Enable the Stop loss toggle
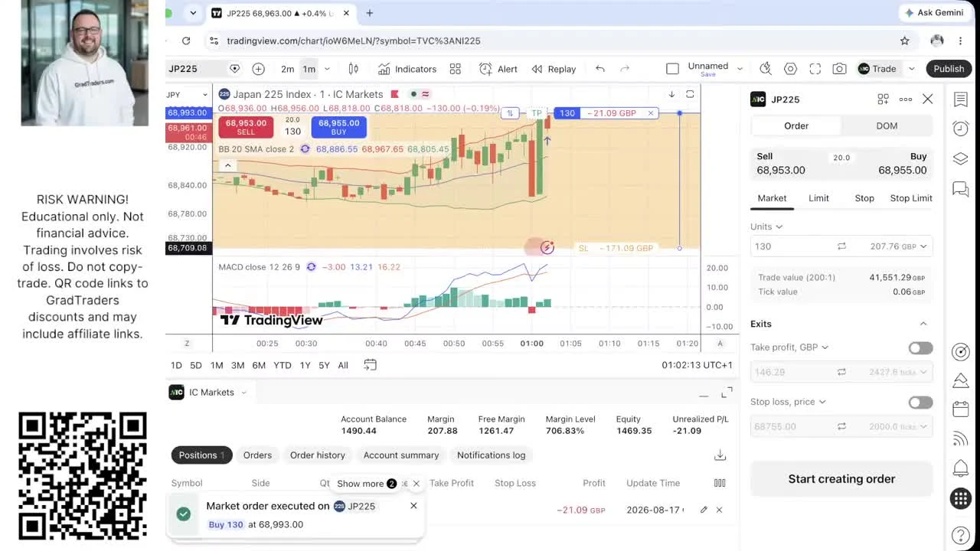This screenshot has width=980, height=551. click(920, 403)
